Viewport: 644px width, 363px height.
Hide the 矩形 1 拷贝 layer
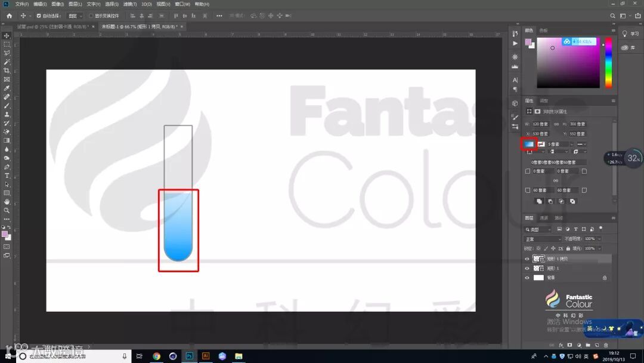tap(527, 259)
